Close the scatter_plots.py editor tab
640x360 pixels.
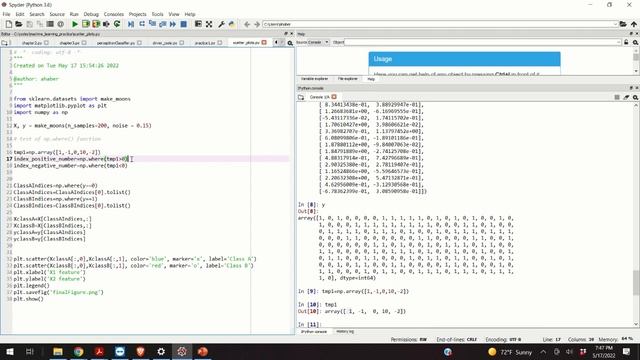(264, 42)
